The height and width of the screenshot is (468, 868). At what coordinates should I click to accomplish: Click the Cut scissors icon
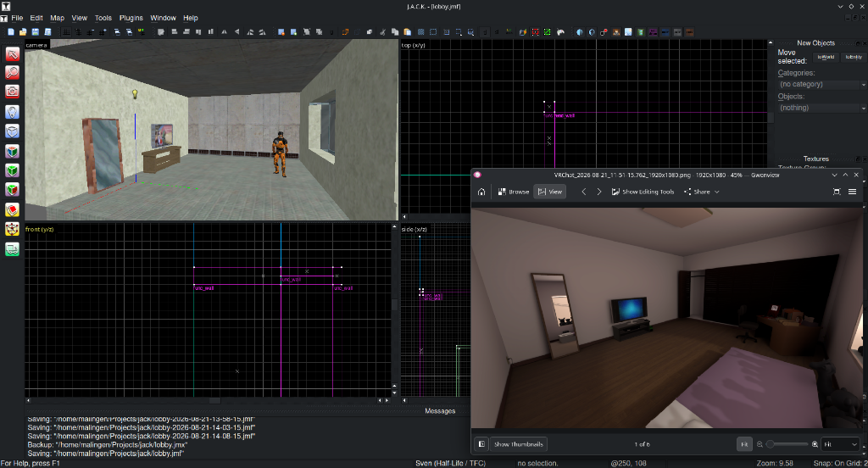click(382, 32)
